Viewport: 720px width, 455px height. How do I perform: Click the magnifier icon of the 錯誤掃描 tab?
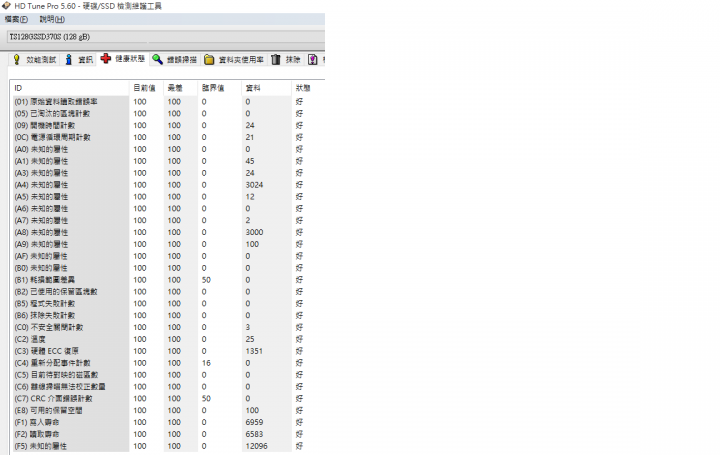158,60
